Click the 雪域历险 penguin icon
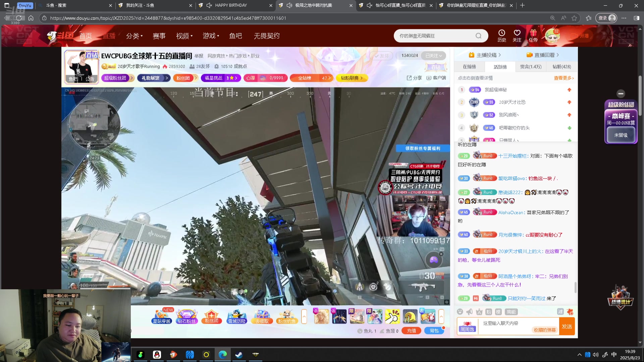644x362 pixels. tap(237, 316)
